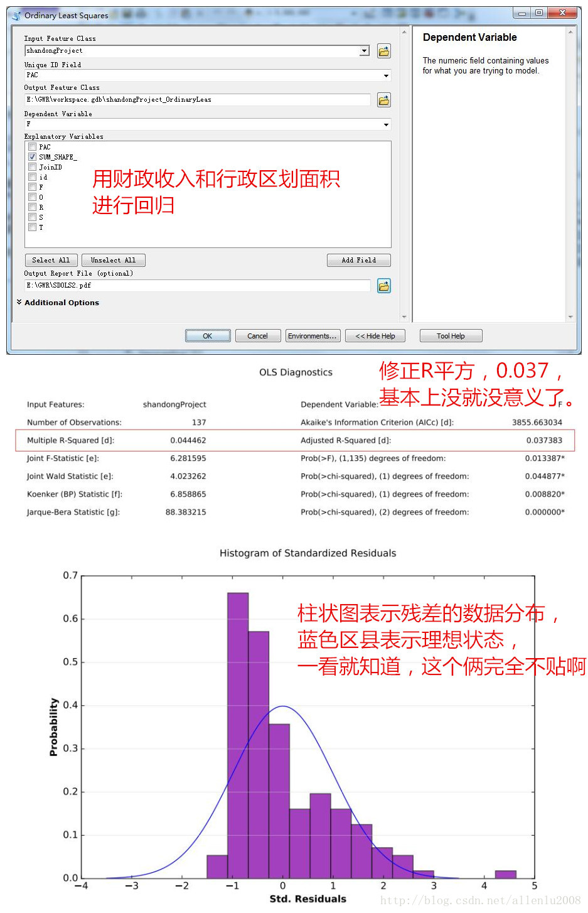
Task: Open the Dependent Variable dropdown
Action: coord(386,124)
